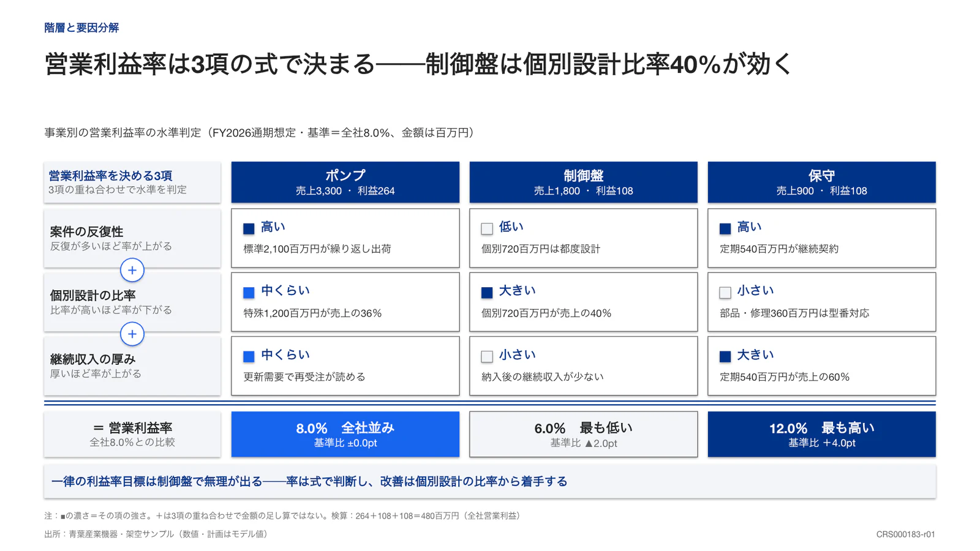Click the 6.0% 最も低い result box
This screenshot has width=980, height=551.
[584, 434]
